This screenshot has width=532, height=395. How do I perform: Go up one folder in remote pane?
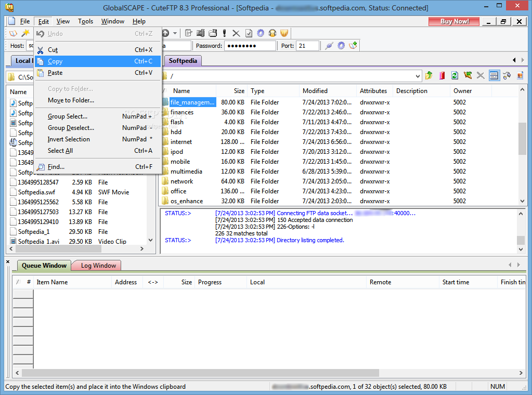click(429, 76)
